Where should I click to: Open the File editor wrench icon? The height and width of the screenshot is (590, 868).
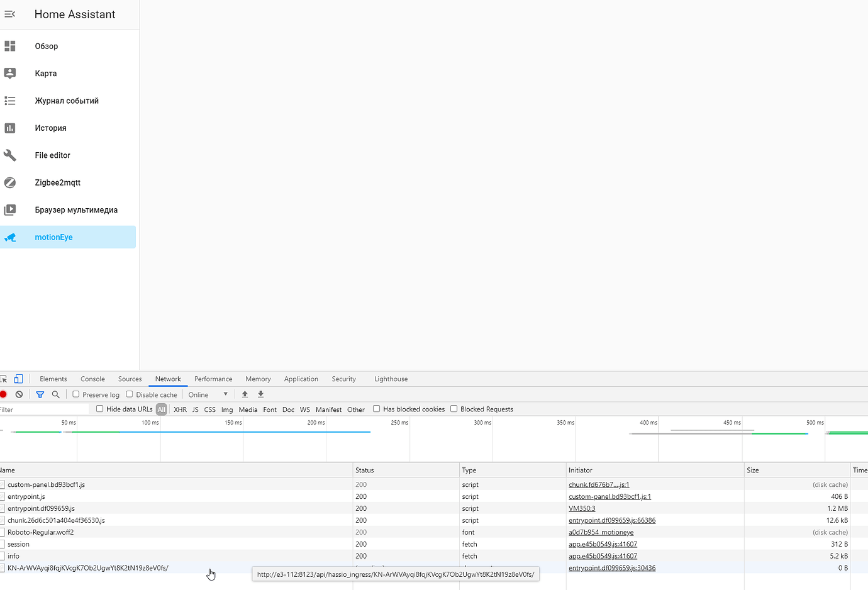(9, 155)
